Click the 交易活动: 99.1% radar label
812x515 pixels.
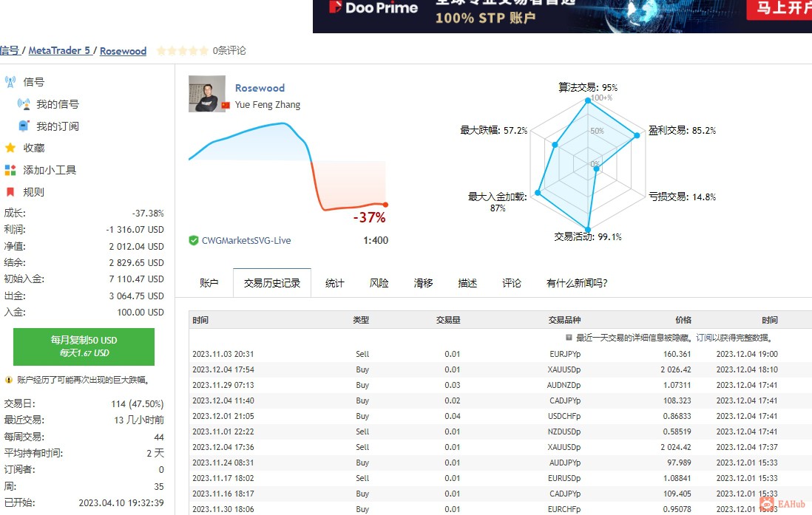(x=588, y=236)
